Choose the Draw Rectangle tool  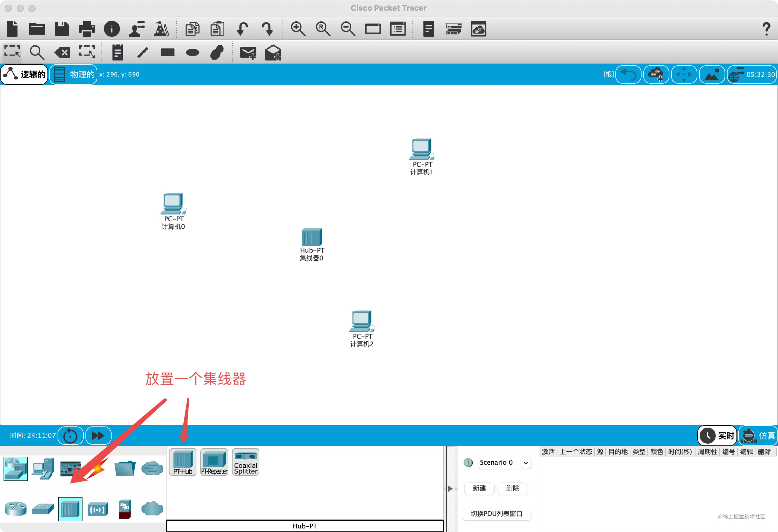pyautogui.click(x=168, y=52)
